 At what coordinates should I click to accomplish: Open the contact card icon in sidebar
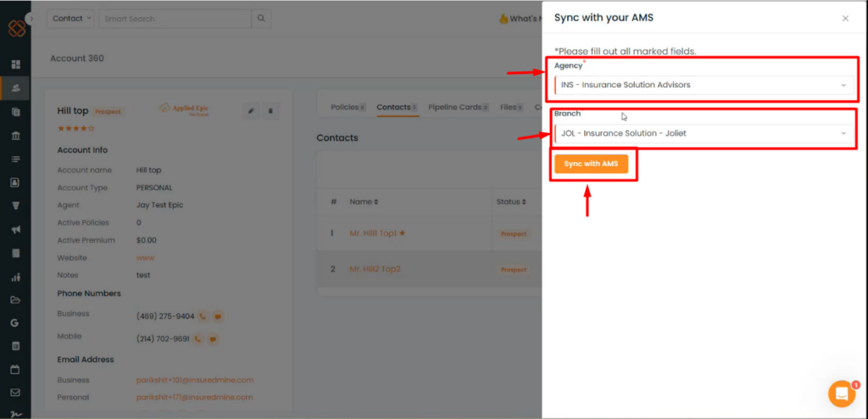point(15,182)
